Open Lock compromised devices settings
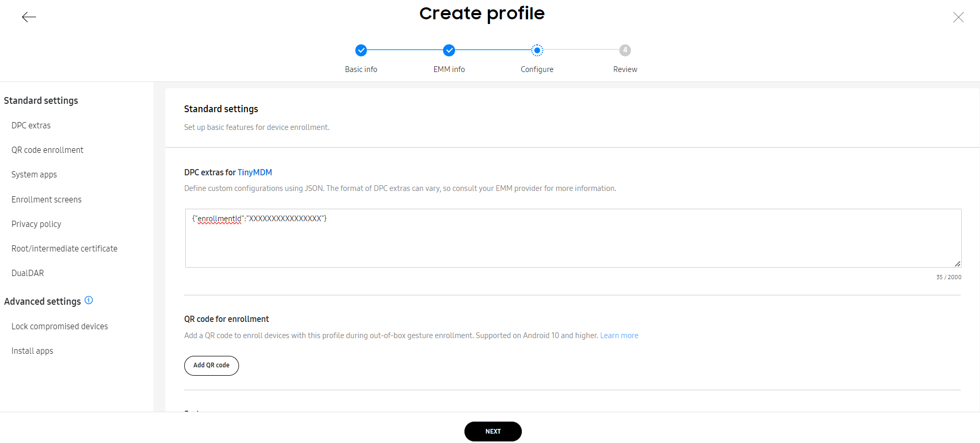This screenshot has height=443, width=980. pos(59,326)
